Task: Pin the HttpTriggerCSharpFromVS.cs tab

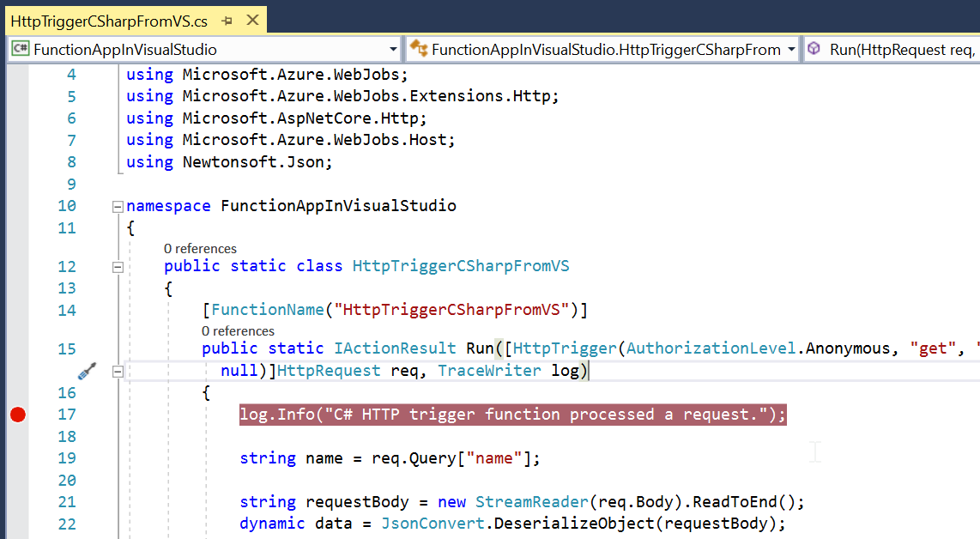Action: (x=227, y=20)
